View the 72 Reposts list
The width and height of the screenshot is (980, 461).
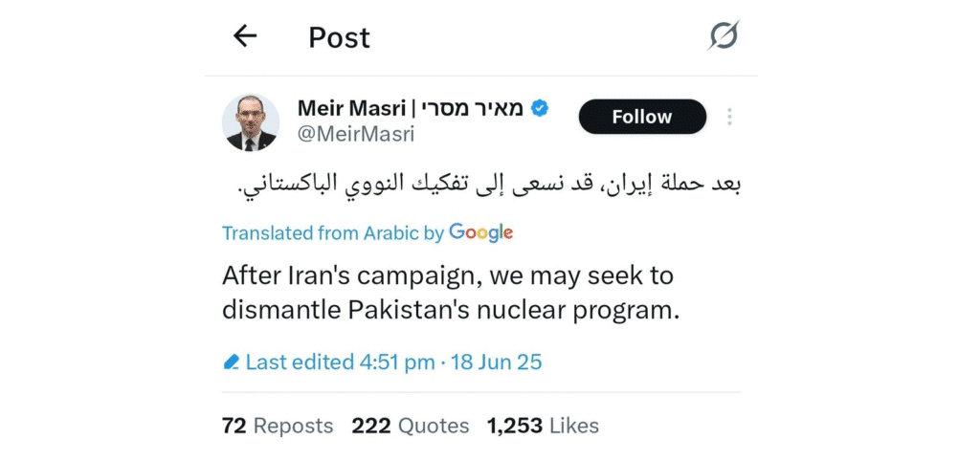point(278,426)
